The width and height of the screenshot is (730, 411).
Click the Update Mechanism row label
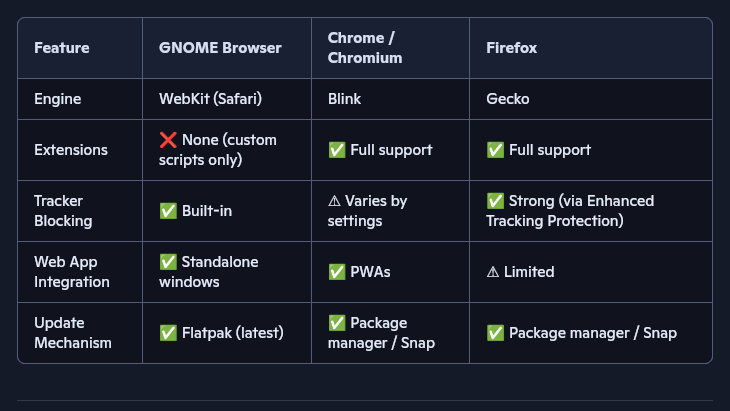click(73, 333)
